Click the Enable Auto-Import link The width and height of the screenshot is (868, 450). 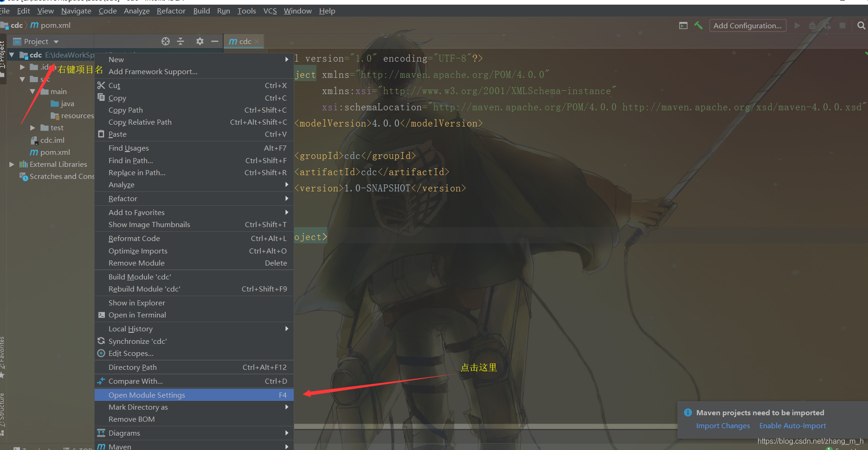[792, 425]
